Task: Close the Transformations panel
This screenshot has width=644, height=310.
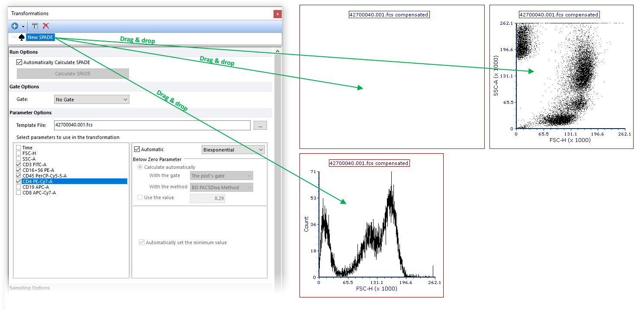Action: click(277, 14)
